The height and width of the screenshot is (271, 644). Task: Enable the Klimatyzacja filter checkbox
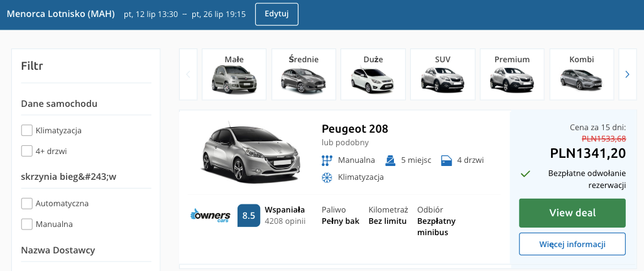coord(26,131)
